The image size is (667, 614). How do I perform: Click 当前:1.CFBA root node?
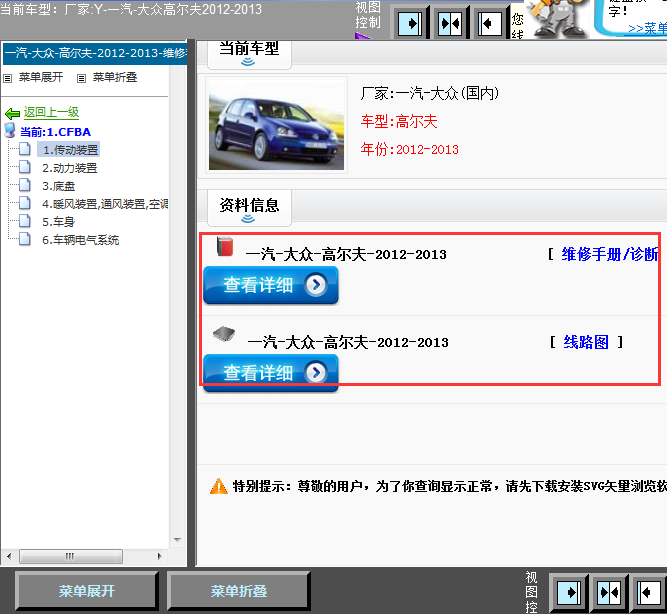tap(55, 132)
